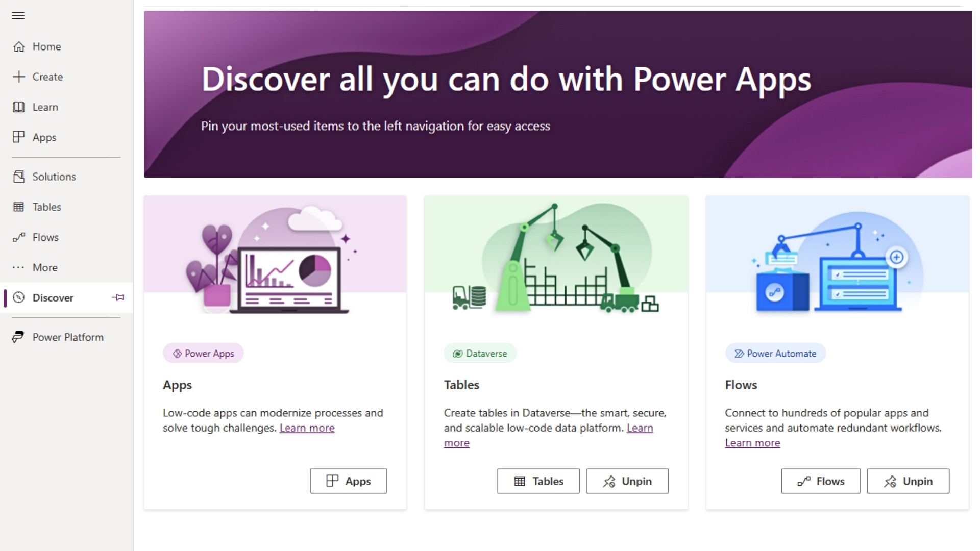Select the Apps icon in the sidebar
The width and height of the screenshot is (980, 551).
[x=19, y=137]
